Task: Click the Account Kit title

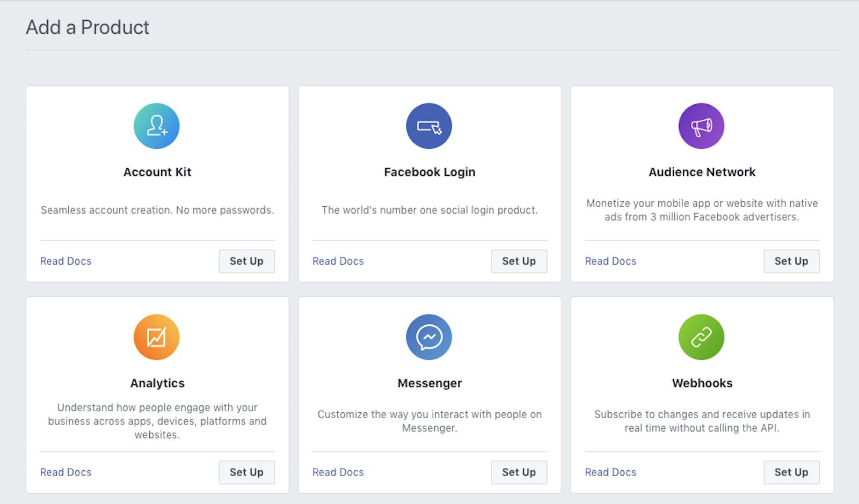Action: click(x=157, y=172)
